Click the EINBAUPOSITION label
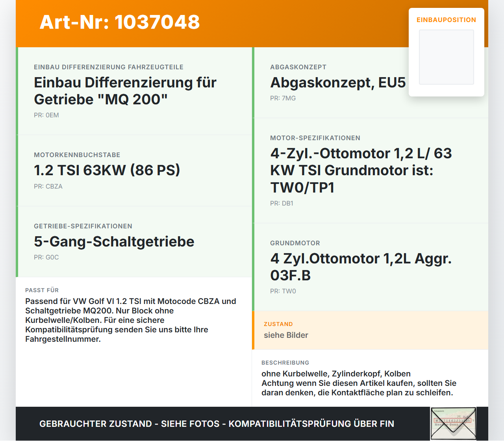This screenshot has width=504, height=441. click(x=447, y=20)
